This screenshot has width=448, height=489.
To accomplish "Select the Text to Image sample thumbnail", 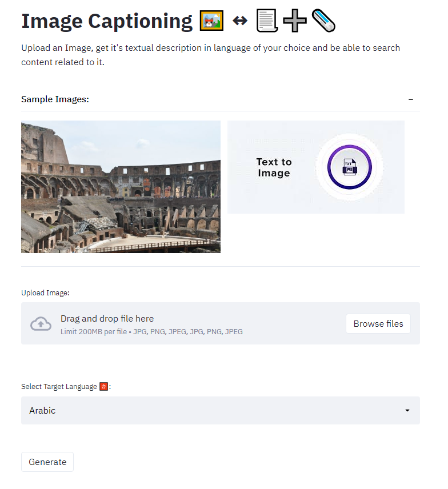I will click(316, 167).
